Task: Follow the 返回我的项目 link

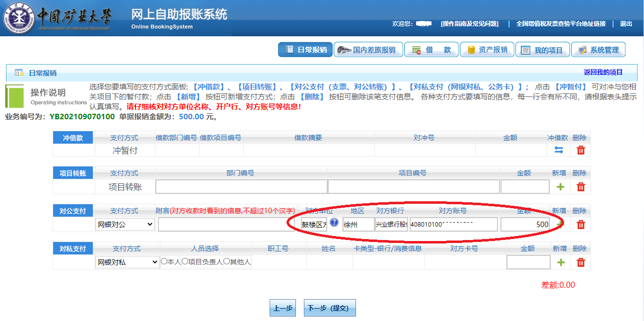Action: pos(603,72)
